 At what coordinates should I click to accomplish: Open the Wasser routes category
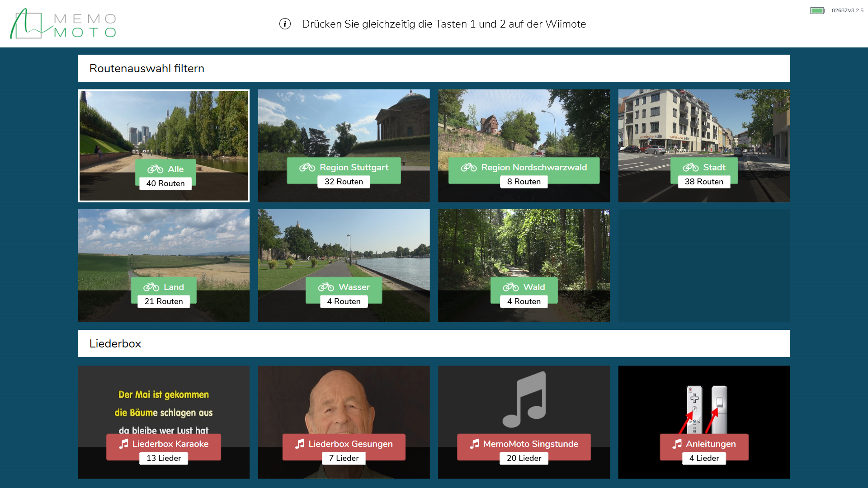[344, 253]
